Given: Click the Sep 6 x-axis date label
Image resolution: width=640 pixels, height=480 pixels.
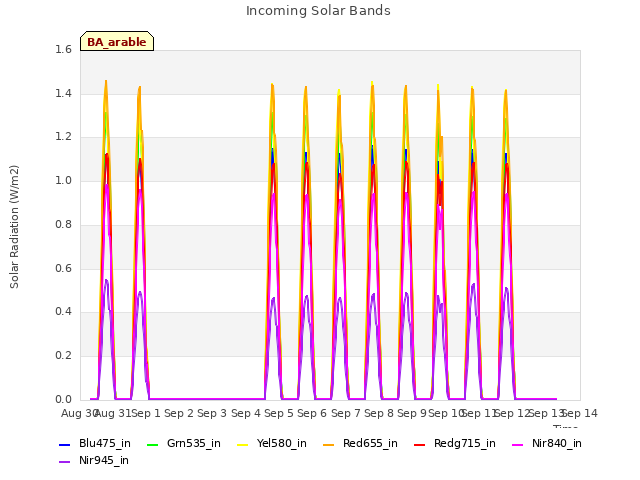Looking at the screenshot, I should point(312,413).
